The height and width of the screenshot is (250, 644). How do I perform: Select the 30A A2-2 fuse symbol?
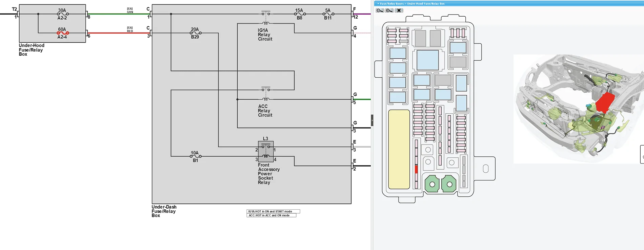click(63, 14)
